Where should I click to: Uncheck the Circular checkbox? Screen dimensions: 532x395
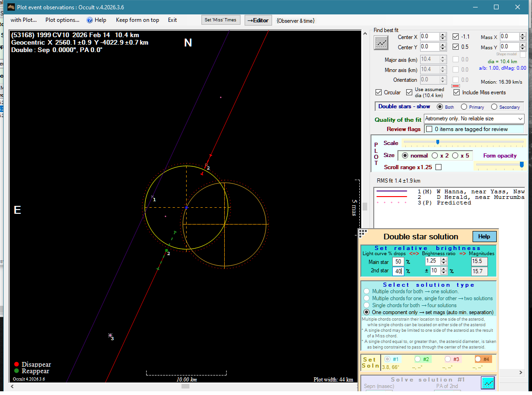coord(379,92)
